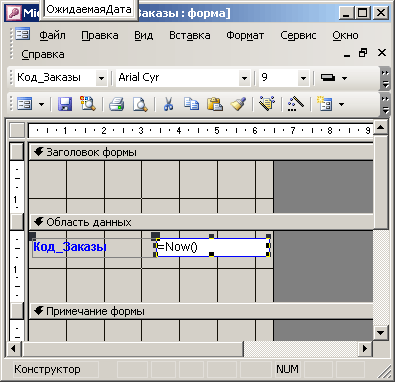Screen dimensions: 395x382
Task: Open Print Preview magnifier icon
Action: click(x=140, y=104)
